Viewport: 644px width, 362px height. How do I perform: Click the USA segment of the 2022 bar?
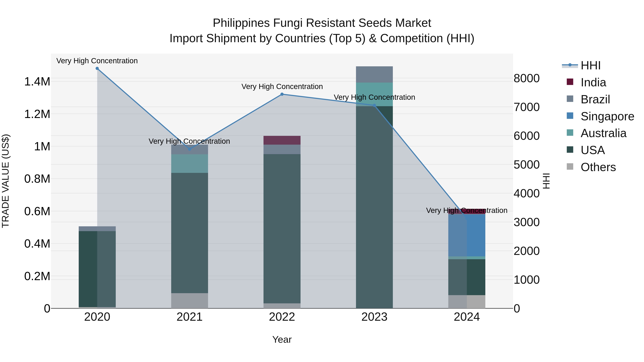point(282,229)
